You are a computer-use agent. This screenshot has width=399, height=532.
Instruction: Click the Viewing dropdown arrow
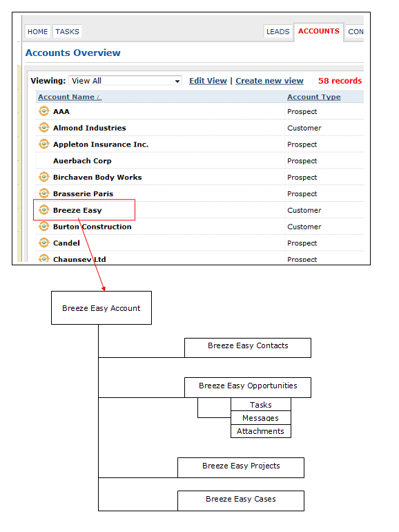point(177,81)
